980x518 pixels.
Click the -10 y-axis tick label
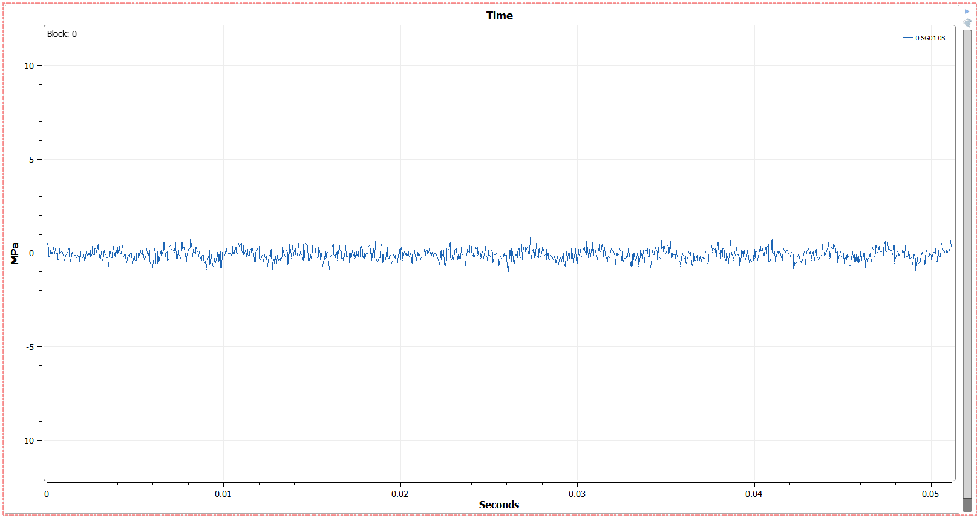pyautogui.click(x=28, y=441)
